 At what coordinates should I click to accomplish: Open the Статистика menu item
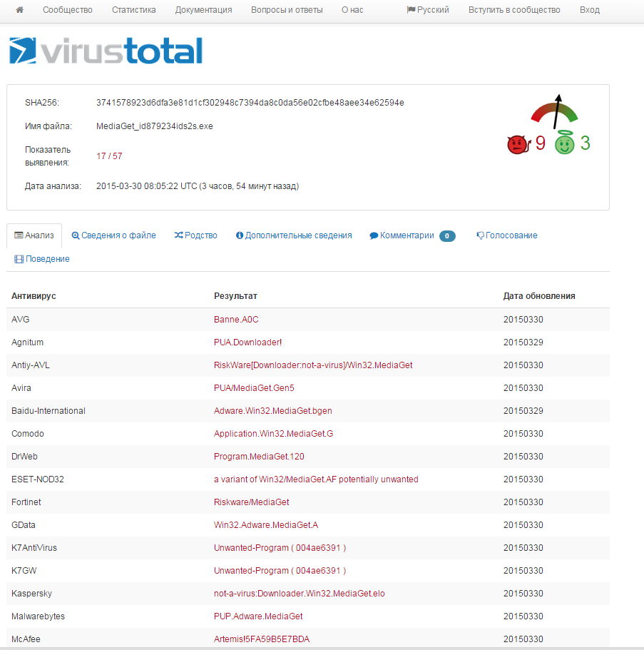coord(134,10)
